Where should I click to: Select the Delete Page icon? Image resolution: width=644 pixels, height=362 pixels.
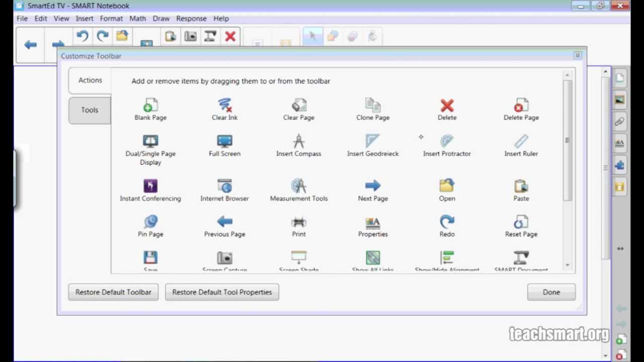coord(521,106)
